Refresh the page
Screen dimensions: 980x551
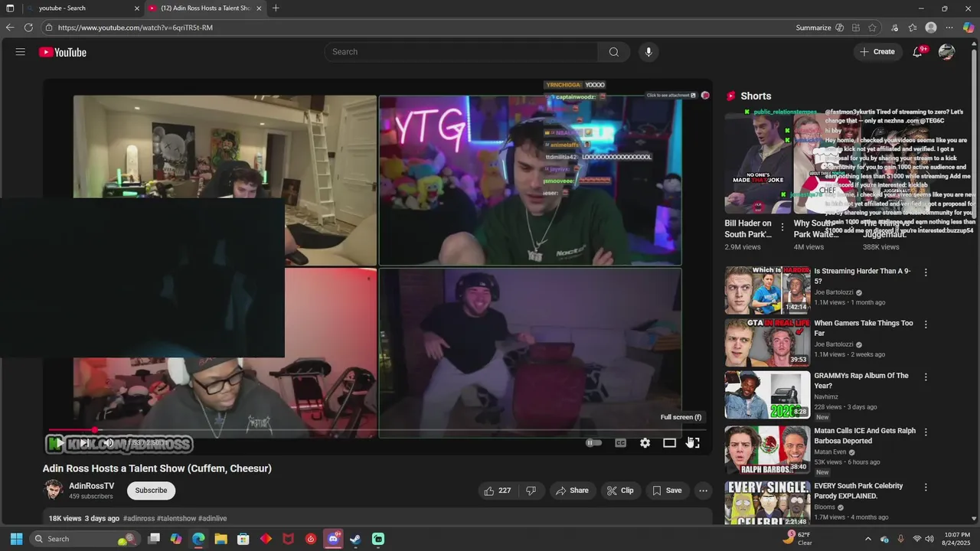(28, 28)
